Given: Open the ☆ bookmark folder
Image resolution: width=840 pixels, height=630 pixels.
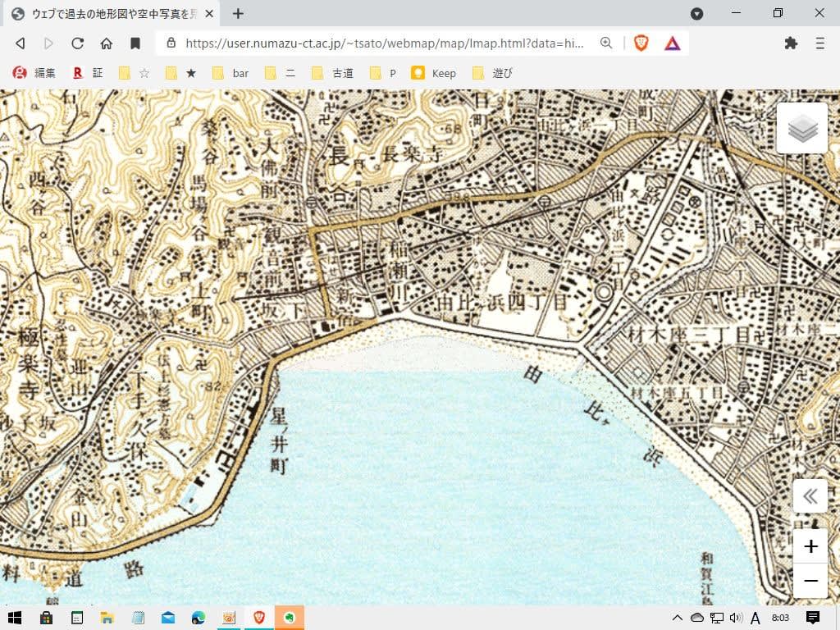Looking at the screenshot, I should 135,73.
